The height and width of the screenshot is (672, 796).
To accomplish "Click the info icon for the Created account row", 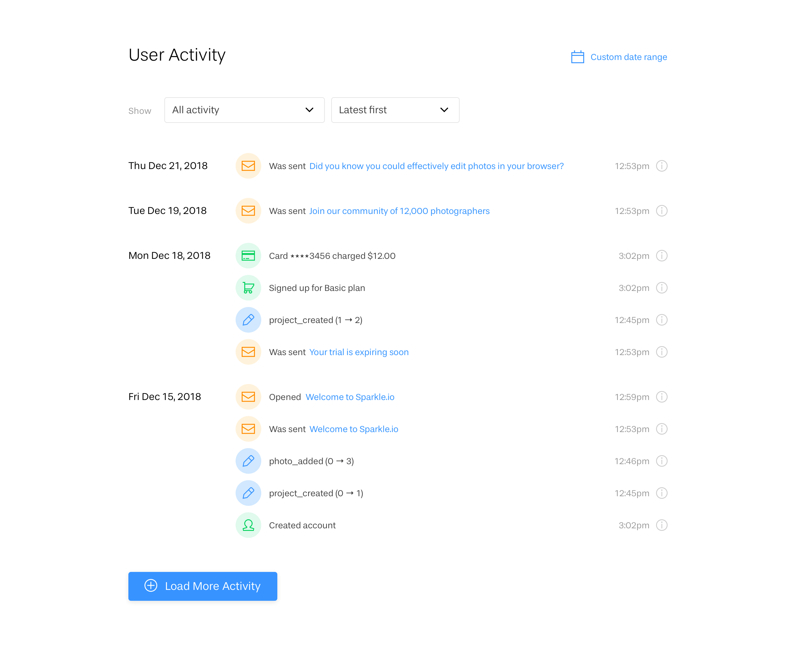I will (x=662, y=525).
